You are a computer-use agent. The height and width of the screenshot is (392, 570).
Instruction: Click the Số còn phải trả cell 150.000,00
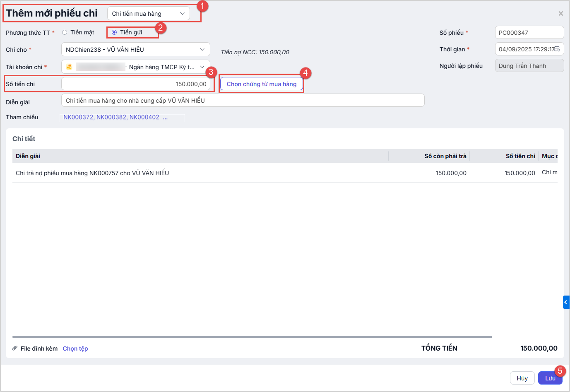(451, 173)
